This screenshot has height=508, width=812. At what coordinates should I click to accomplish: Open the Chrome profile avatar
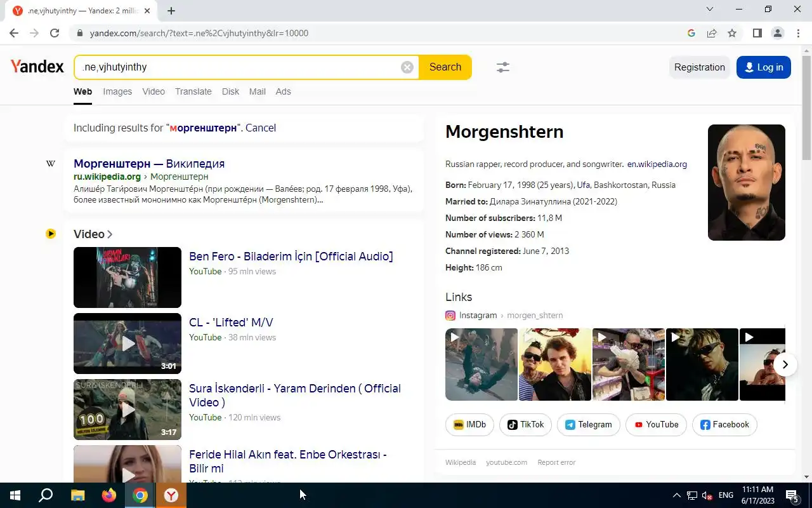pyautogui.click(x=777, y=33)
